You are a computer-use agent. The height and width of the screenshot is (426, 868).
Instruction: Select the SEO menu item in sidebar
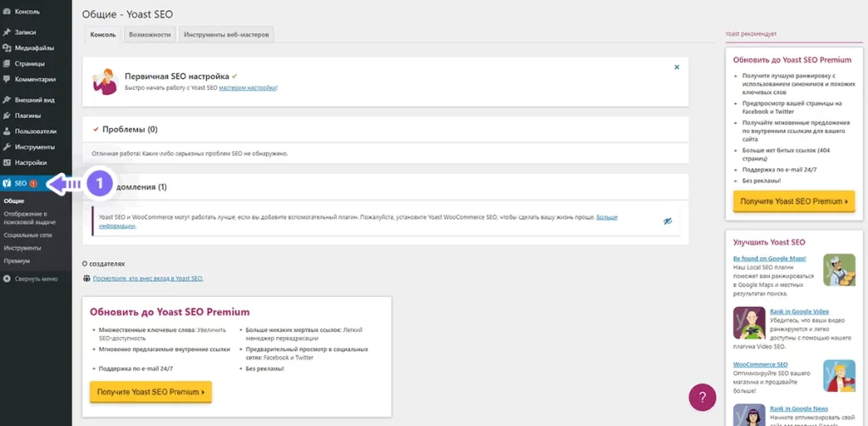tap(36, 183)
